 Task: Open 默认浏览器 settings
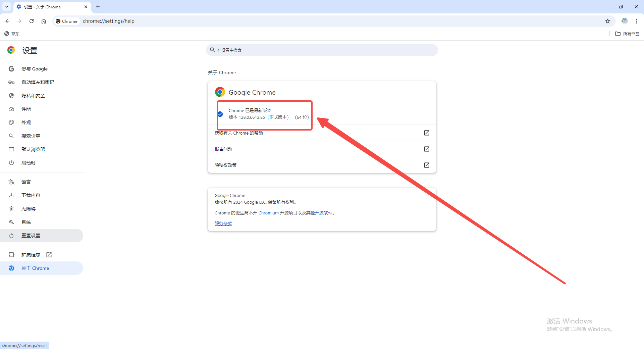coord(42,149)
